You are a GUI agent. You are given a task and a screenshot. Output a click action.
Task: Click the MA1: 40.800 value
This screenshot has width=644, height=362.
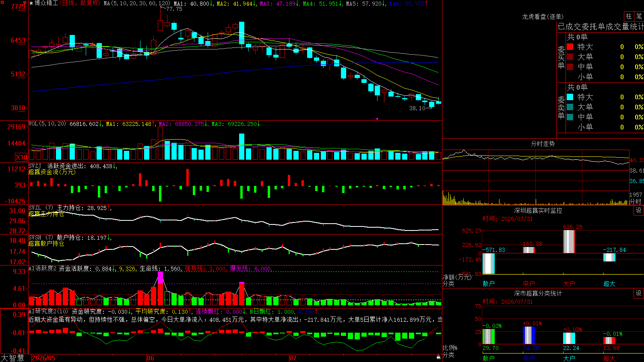[x=194, y=3]
